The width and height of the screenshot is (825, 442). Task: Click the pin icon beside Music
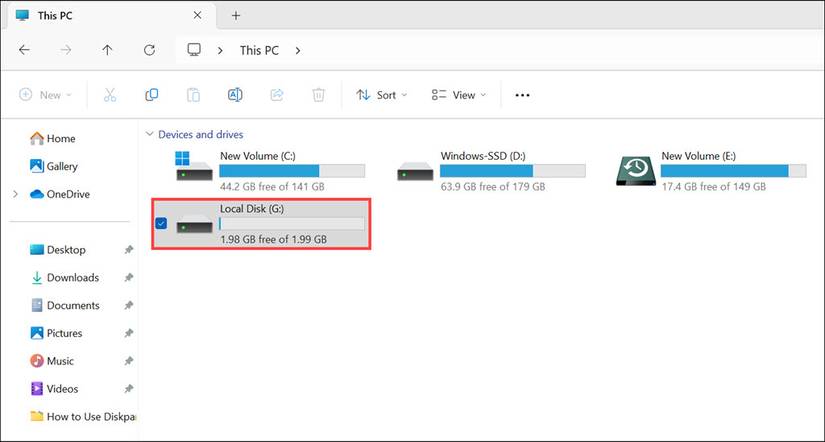[x=128, y=361]
